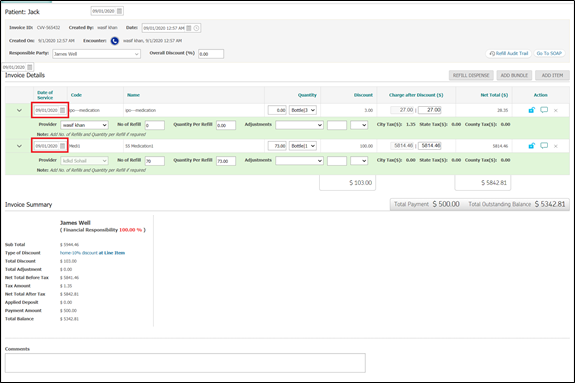Image resolution: width=575 pixels, height=383 pixels.
Task: Click the Name column header
Action: click(x=133, y=95)
